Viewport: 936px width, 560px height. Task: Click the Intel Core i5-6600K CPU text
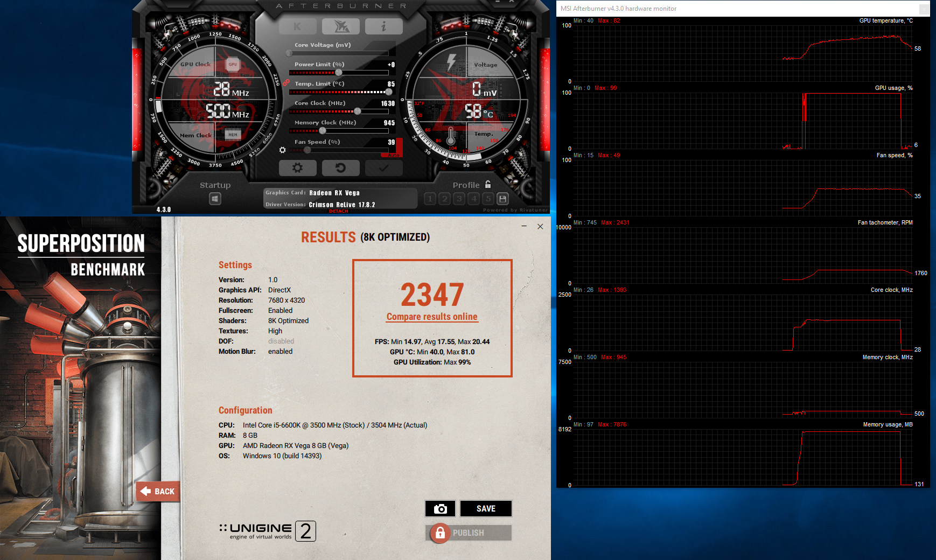pos(335,425)
